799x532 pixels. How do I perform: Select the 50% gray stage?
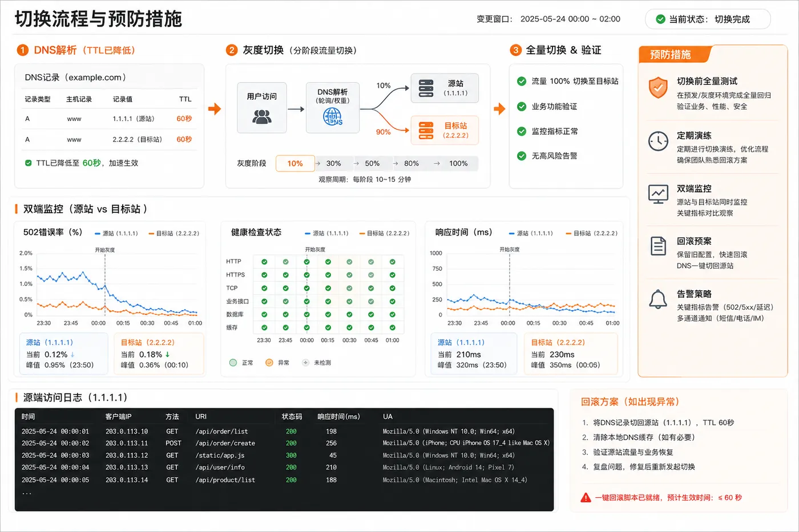click(x=373, y=164)
